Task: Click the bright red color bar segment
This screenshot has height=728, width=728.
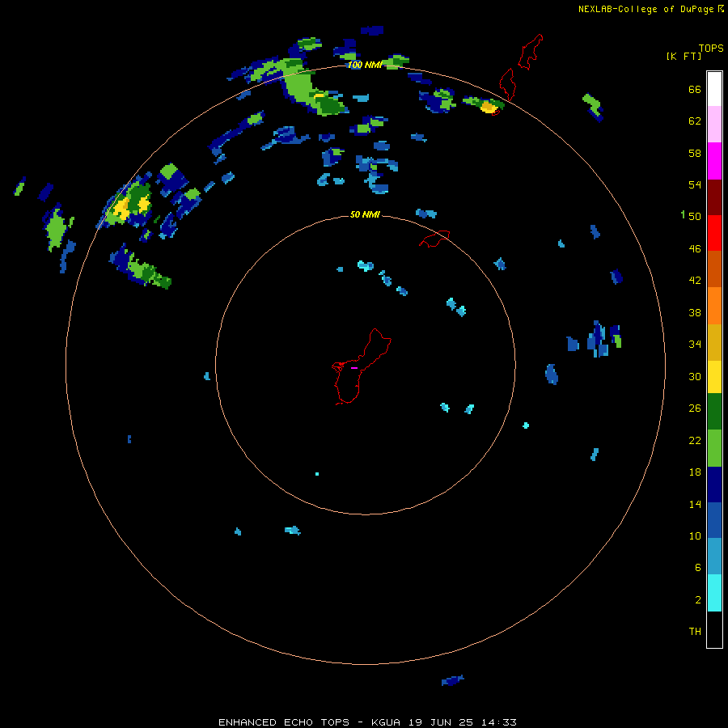Action: [x=714, y=233]
